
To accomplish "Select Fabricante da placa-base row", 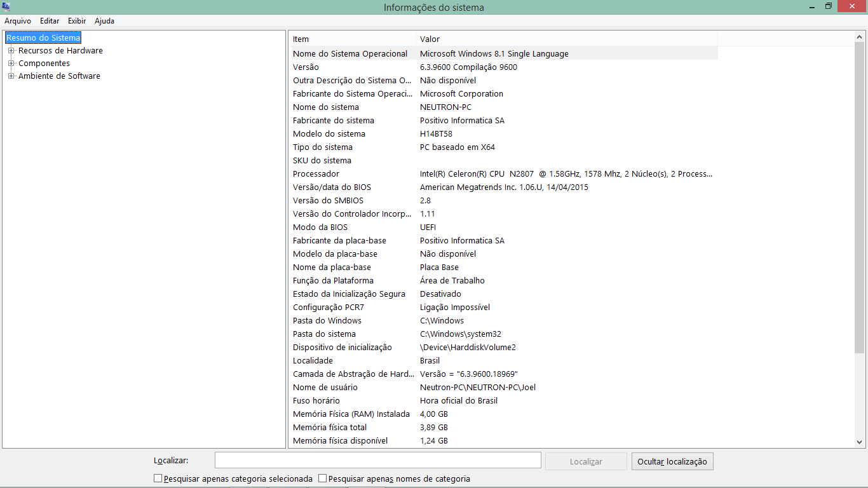I will pos(504,241).
